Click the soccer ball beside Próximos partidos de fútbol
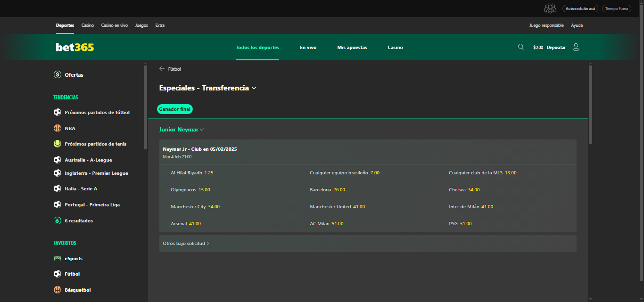 tap(58, 112)
